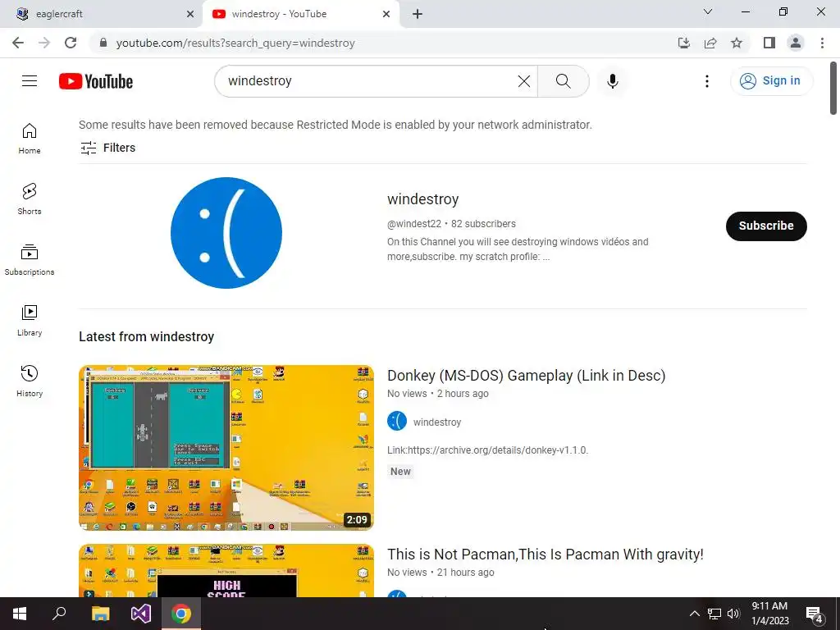This screenshot has width=840, height=630.
Task: Open Library in the sidebar
Action: tap(30, 321)
